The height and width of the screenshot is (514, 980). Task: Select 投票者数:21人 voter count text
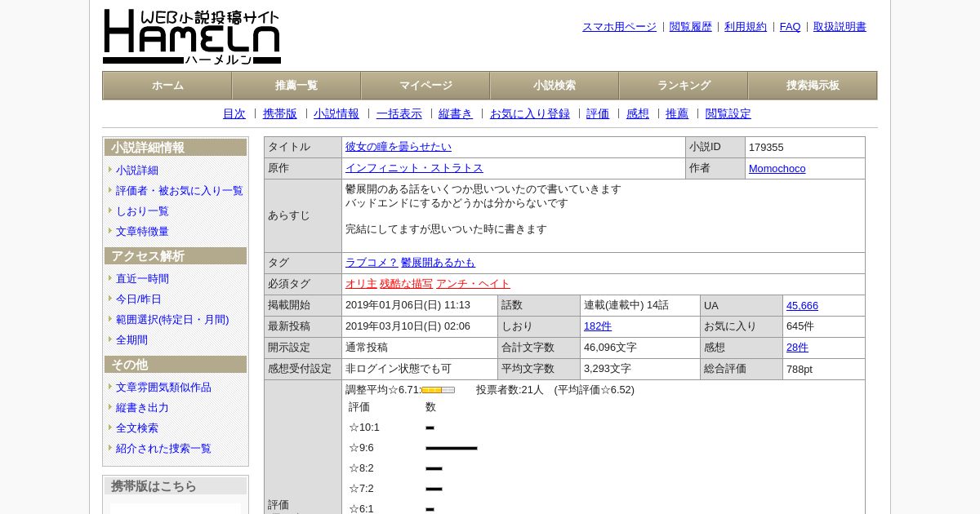510,390
